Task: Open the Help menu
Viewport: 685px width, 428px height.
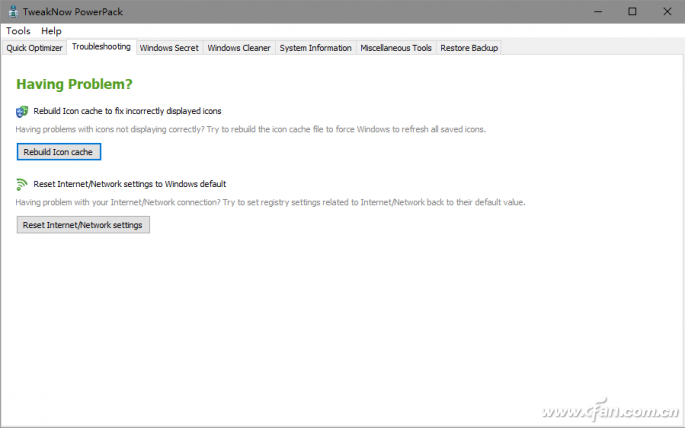Action: [51, 31]
